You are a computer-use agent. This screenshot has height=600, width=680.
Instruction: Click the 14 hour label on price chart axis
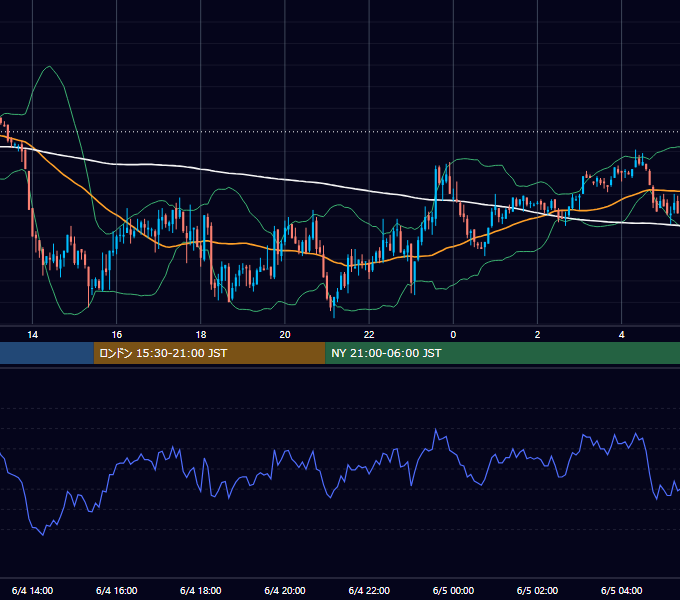click(x=33, y=335)
